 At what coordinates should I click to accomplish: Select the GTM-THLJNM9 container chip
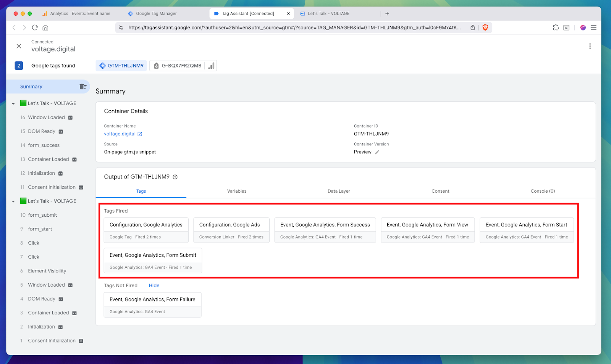point(121,66)
